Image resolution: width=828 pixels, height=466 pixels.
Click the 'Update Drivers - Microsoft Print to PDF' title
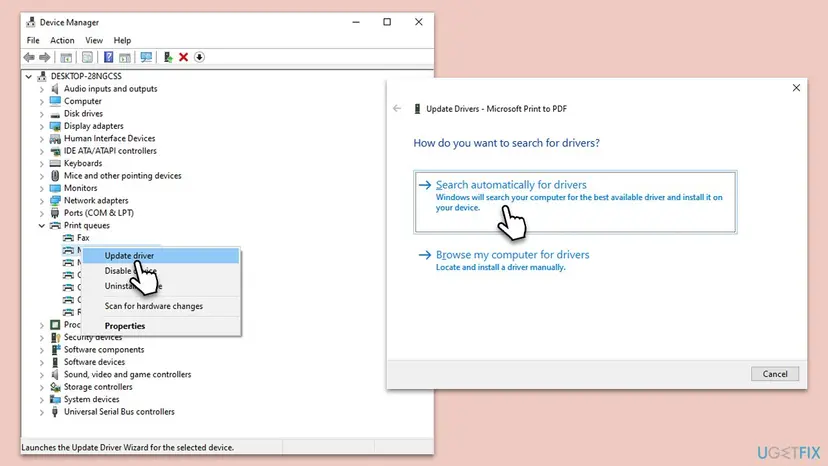(496, 109)
